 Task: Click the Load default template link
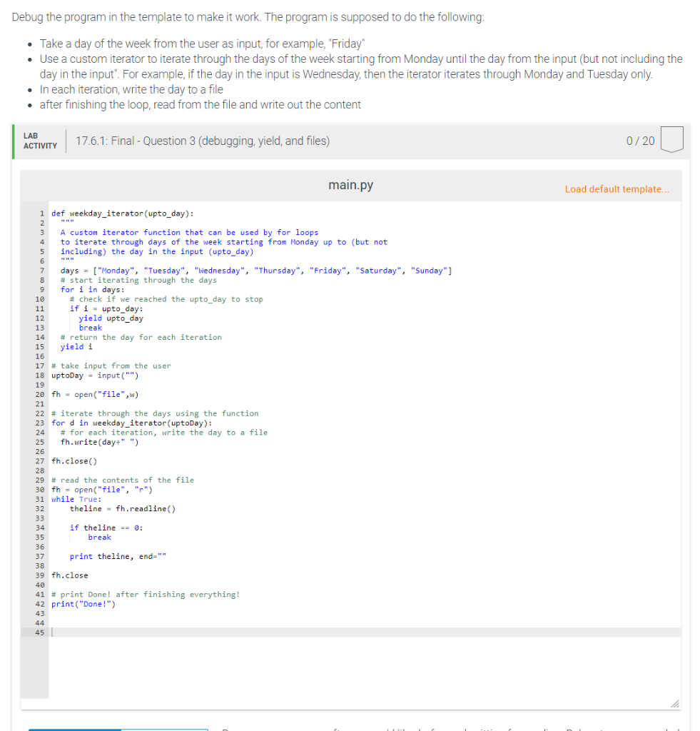[x=616, y=188]
